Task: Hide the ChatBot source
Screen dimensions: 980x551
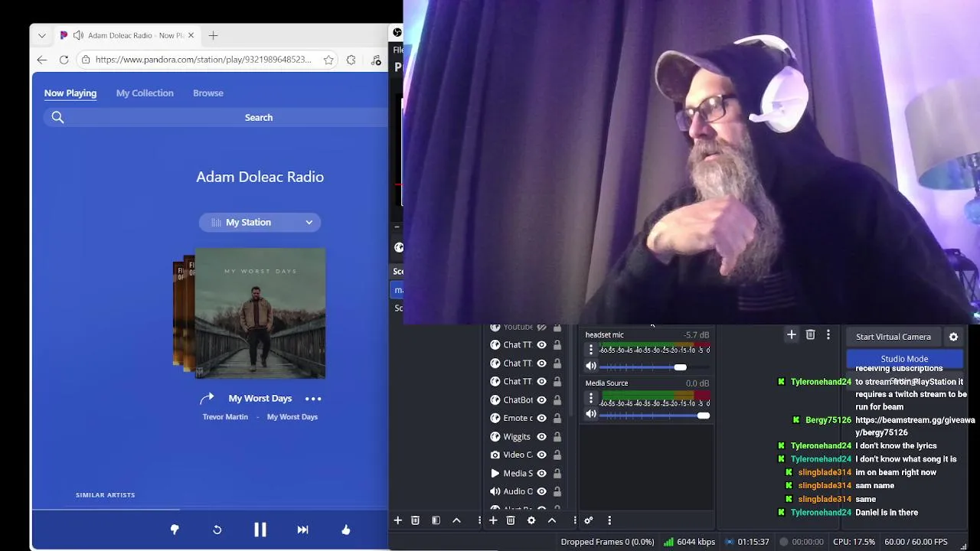Action: point(541,400)
